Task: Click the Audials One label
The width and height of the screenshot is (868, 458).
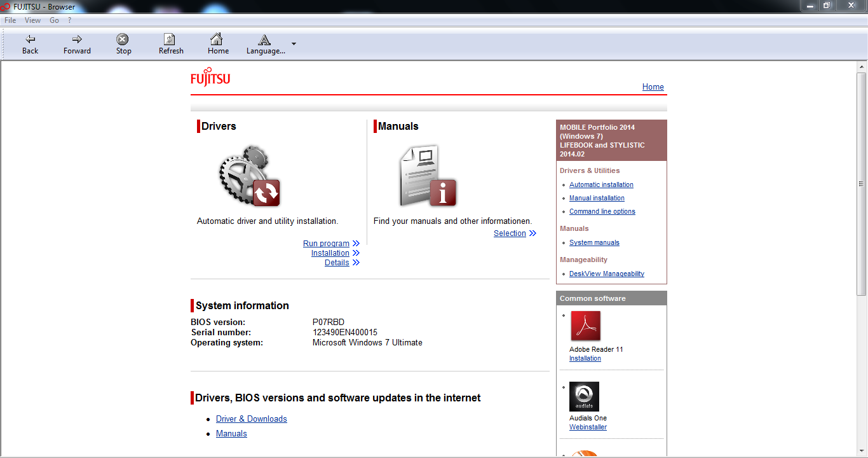Action: pos(588,418)
